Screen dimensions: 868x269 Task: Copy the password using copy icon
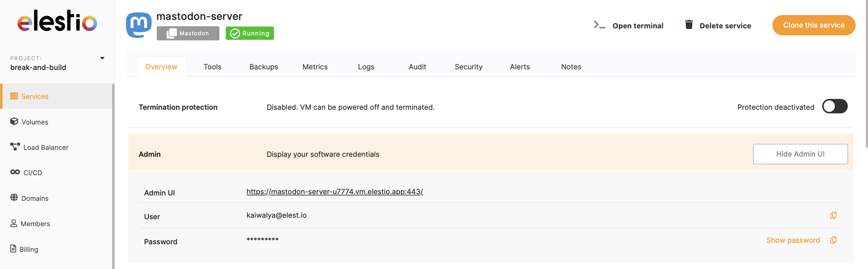tap(833, 240)
